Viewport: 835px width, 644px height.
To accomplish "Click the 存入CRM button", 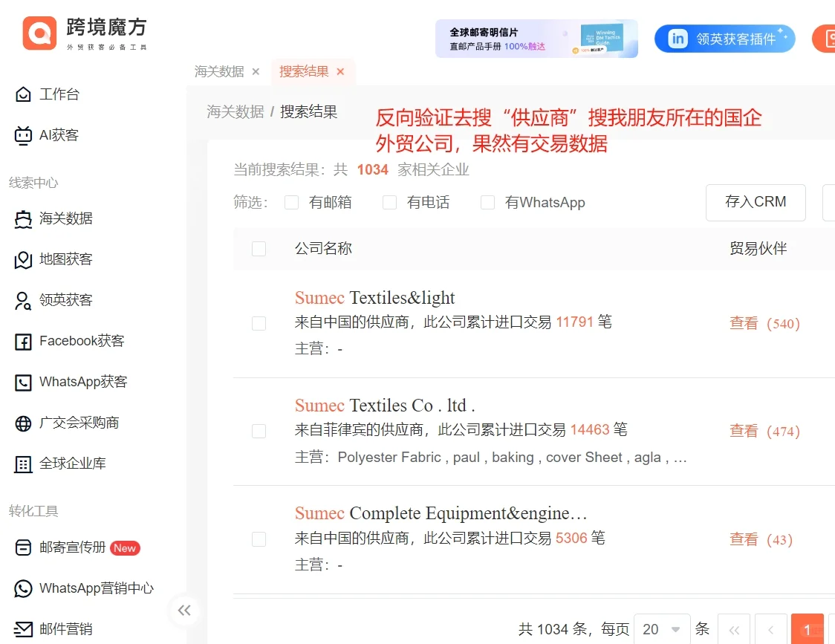I will tap(756, 202).
